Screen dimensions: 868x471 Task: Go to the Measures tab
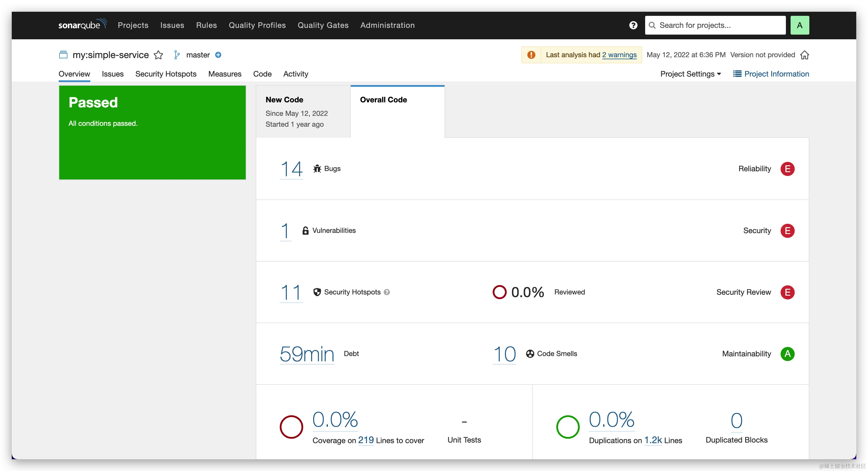point(225,74)
